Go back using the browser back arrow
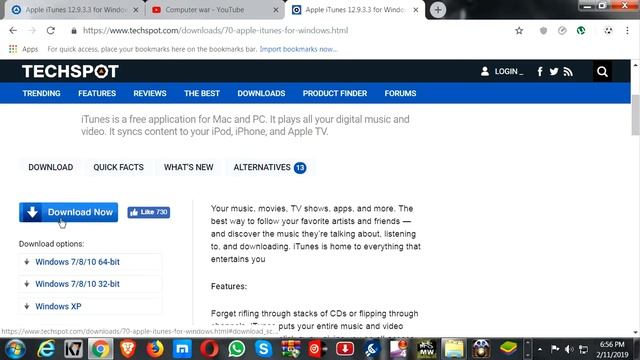 point(13,31)
